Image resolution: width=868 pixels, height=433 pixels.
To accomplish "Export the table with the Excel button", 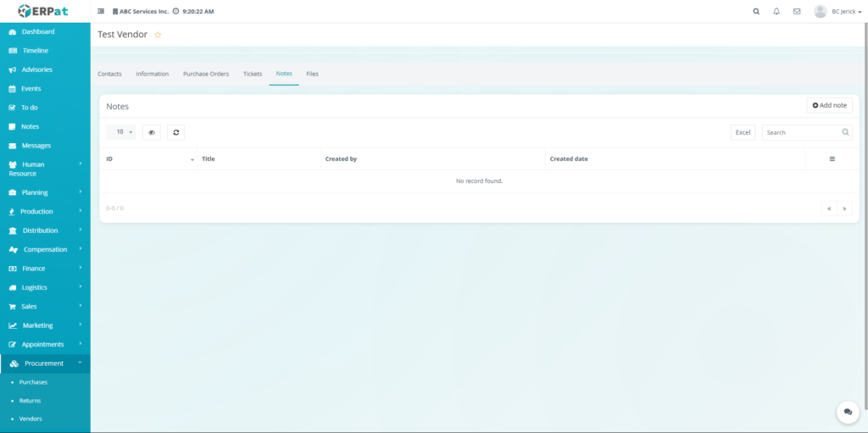I will (x=743, y=132).
